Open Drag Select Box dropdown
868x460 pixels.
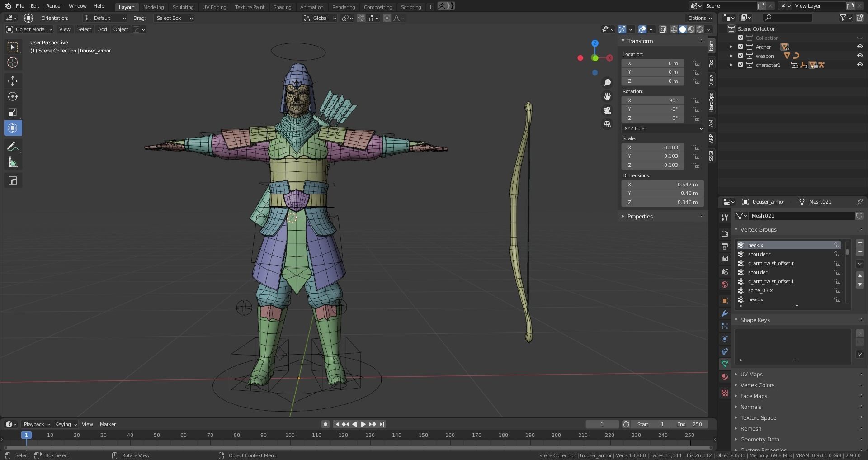pos(174,18)
